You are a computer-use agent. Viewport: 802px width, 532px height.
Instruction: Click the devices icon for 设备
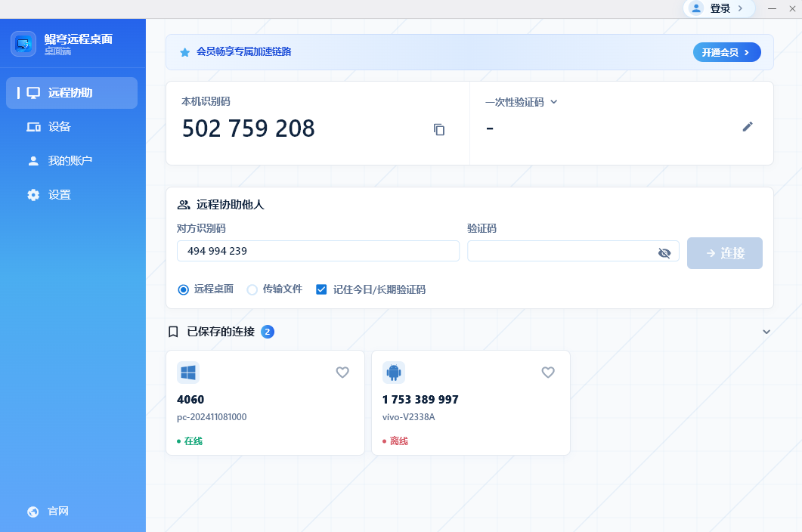pyautogui.click(x=33, y=127)
